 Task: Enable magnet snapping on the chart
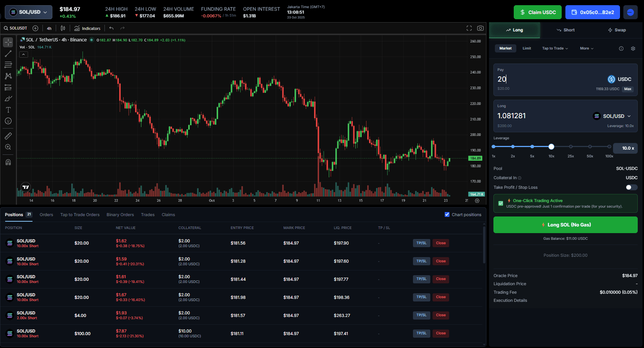pos(8,162)
